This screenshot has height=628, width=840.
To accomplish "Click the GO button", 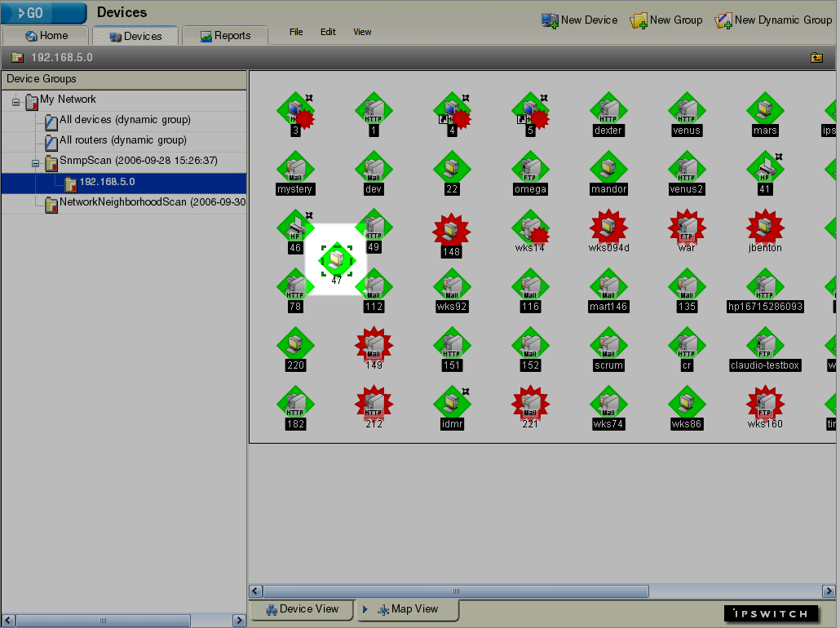I will 43,13.
